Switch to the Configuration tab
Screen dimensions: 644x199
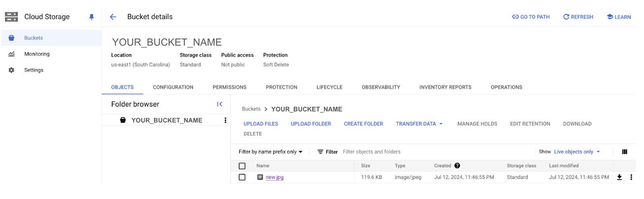point(173,87)
